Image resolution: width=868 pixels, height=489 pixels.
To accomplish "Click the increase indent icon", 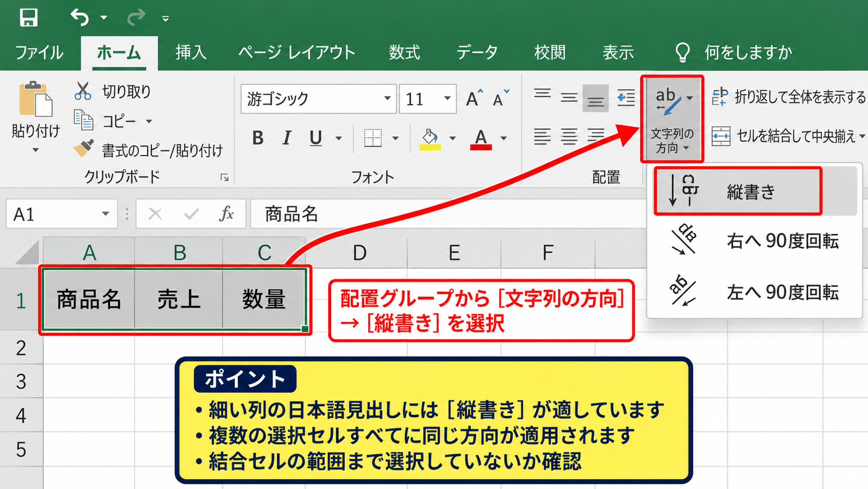I will 626,98.
